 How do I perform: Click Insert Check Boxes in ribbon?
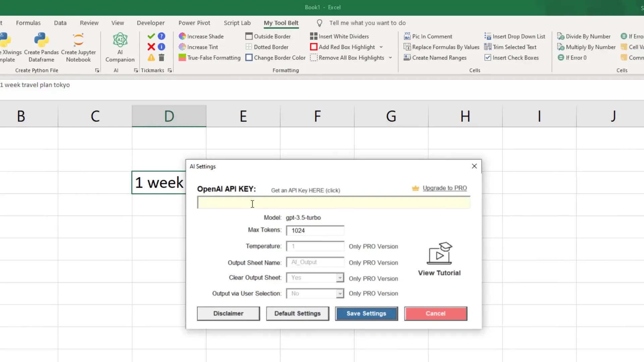coord(512,58)
